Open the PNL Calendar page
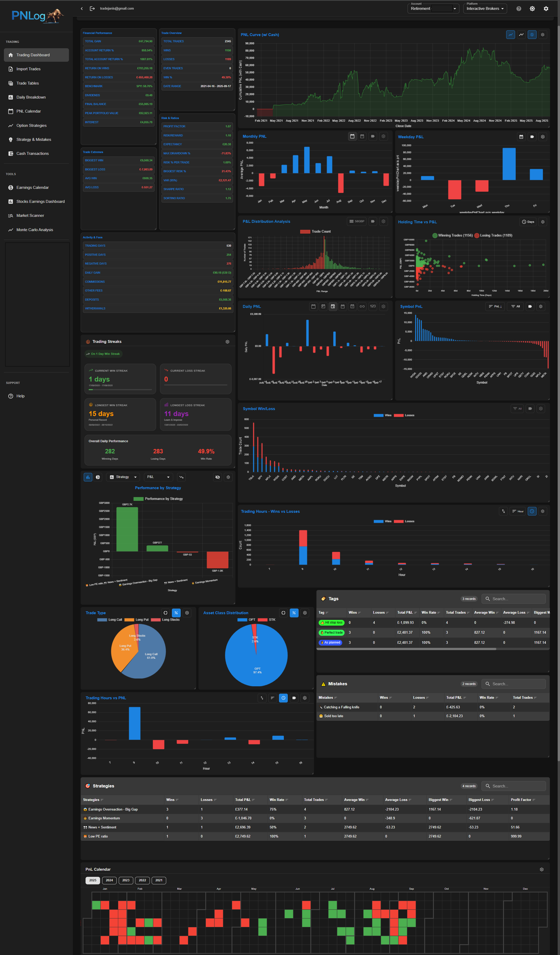Screen dimensions: 560x955 29,111
